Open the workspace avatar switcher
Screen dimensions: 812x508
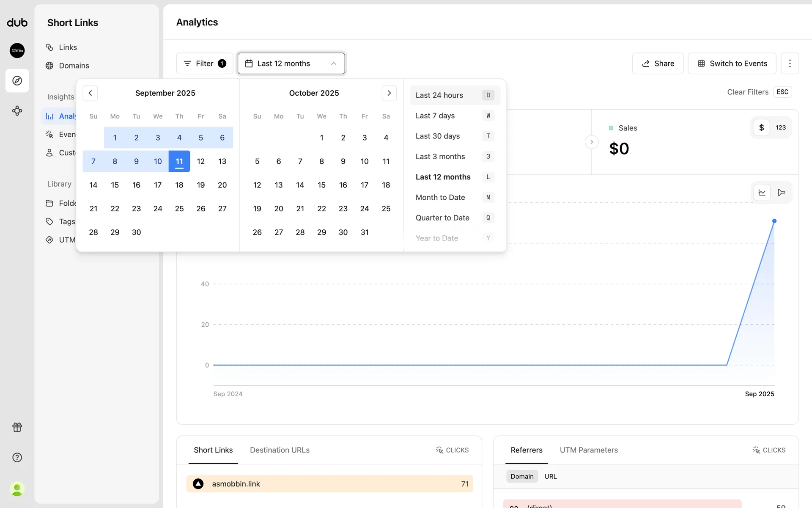pyautogui.click(x=17, y=50)
